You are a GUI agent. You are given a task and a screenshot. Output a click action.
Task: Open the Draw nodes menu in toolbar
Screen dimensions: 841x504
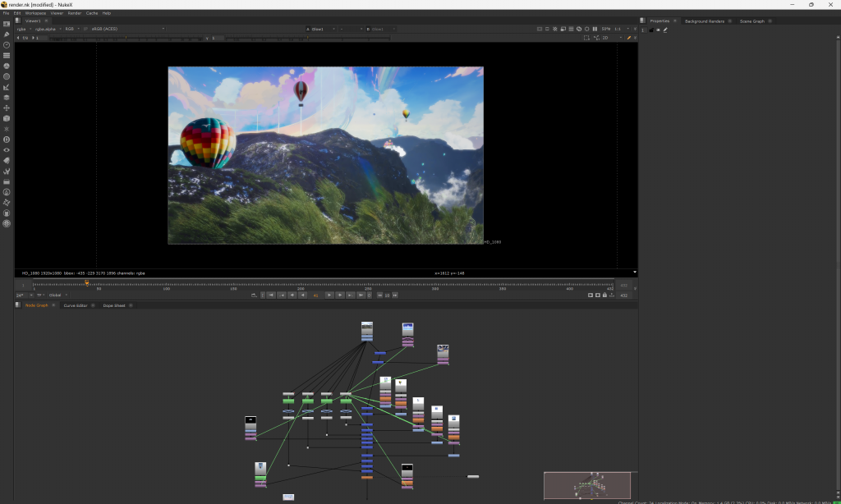[x=7, y=34]
